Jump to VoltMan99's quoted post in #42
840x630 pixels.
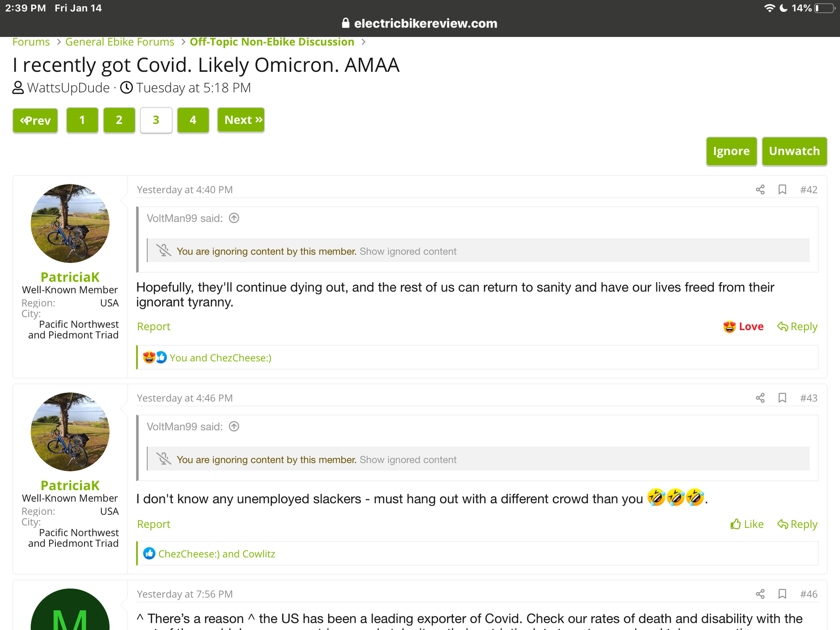coord(234,218)
